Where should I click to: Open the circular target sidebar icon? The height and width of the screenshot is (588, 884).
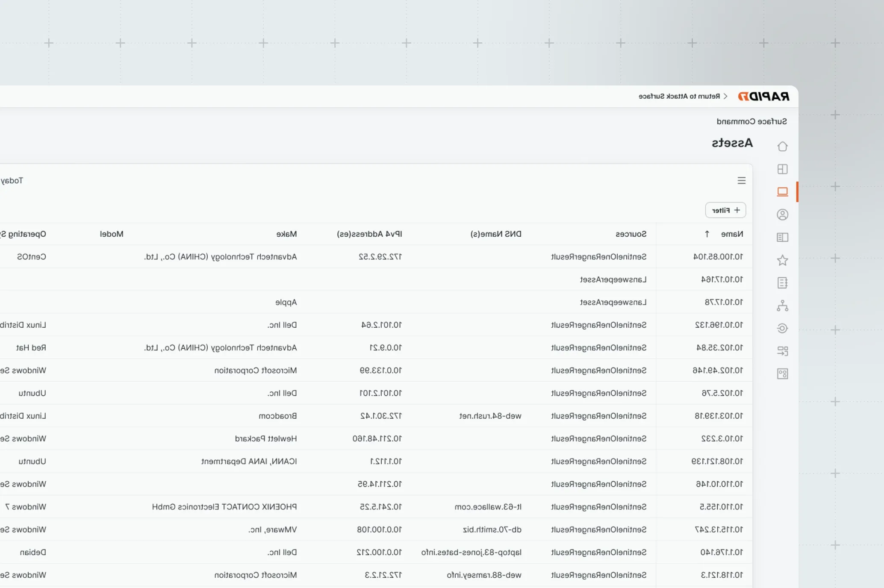[x=782, y=328]
